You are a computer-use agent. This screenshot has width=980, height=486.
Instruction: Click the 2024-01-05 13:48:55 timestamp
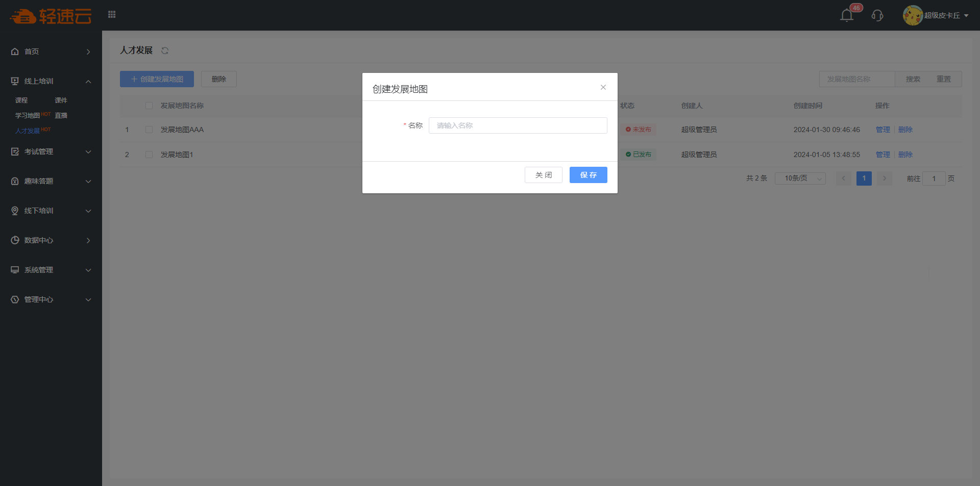pos(827,155)
